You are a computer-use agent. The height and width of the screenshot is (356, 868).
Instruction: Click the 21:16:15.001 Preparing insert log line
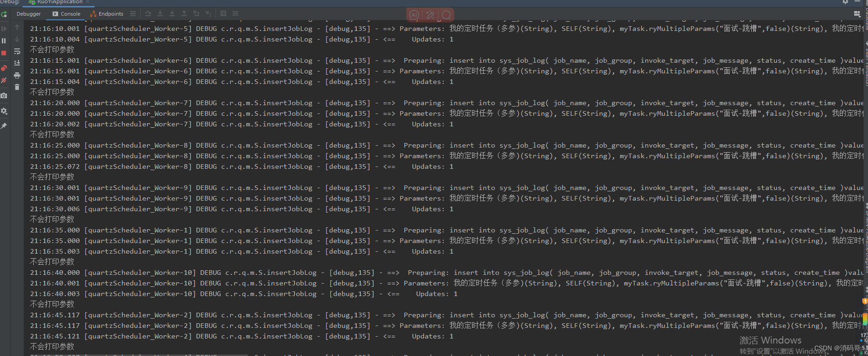tap(446, 60)
